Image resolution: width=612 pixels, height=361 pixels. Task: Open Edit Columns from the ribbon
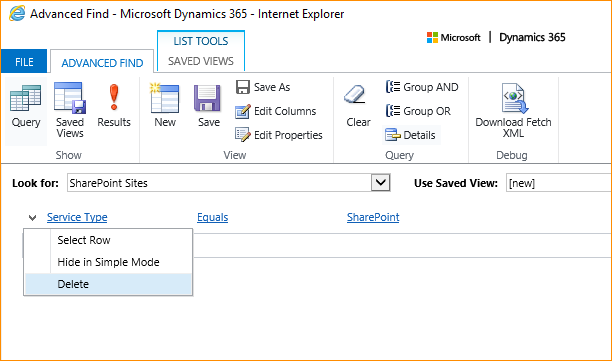[276, 111]
